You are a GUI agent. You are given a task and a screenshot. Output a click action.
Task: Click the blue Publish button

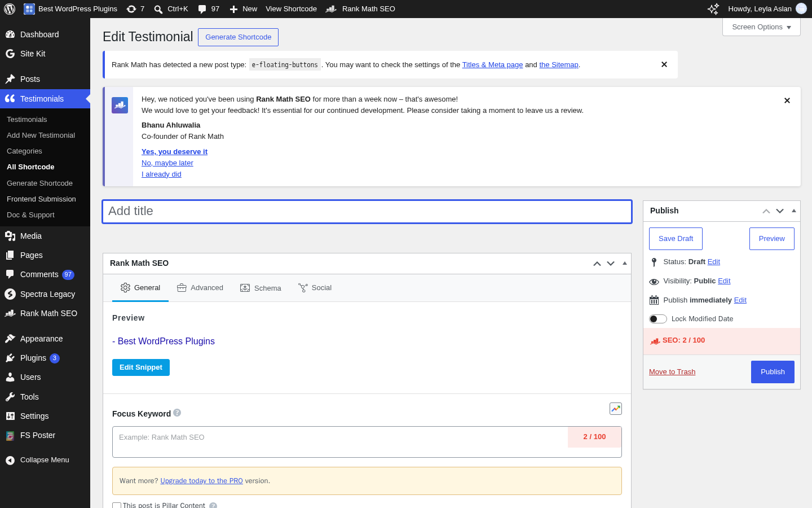[773, 372]
